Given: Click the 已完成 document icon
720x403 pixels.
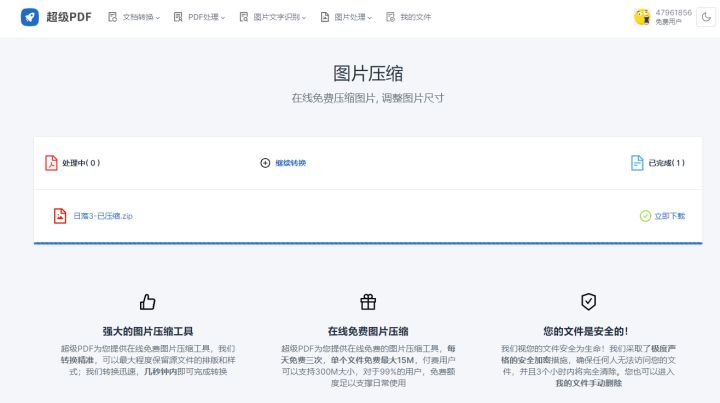Looking at the screenshot, I should tap(637, 162).
